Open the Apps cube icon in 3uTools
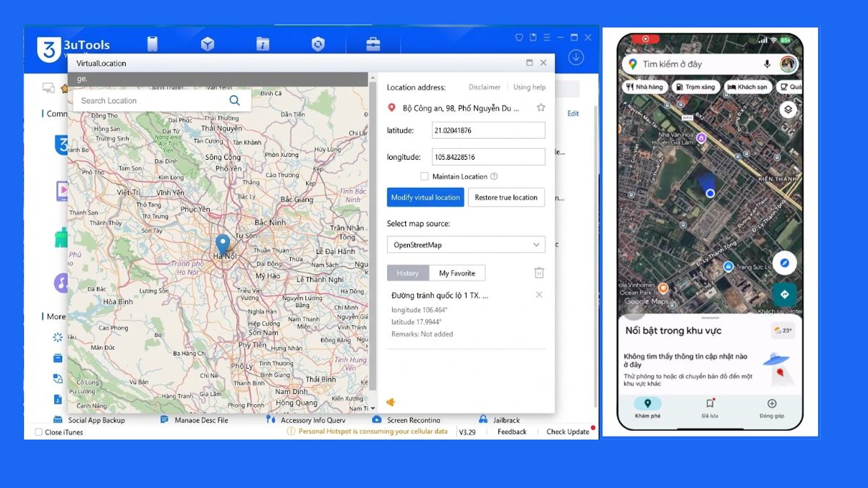The height and width of the screenshot is (488, 868). pyautogui.click(x=208, y=44)
